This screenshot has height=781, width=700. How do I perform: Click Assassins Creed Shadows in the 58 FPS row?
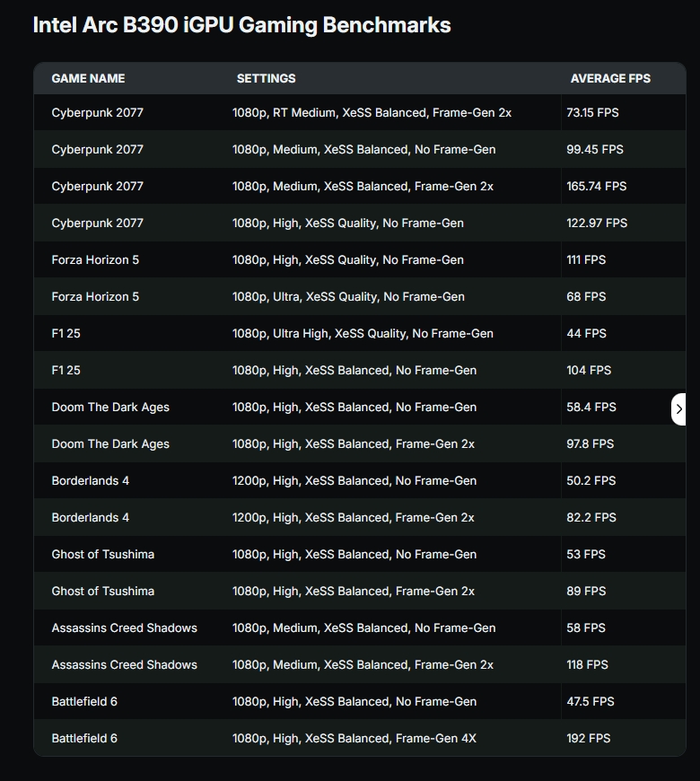click(x=124, y=628)
